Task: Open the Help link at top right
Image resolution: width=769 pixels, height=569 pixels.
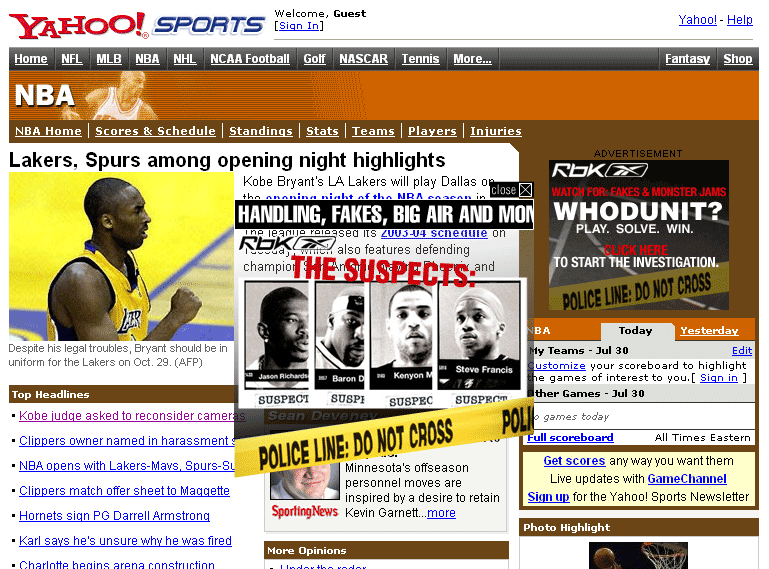Action: pyautogui.click(x=739, y=20)
